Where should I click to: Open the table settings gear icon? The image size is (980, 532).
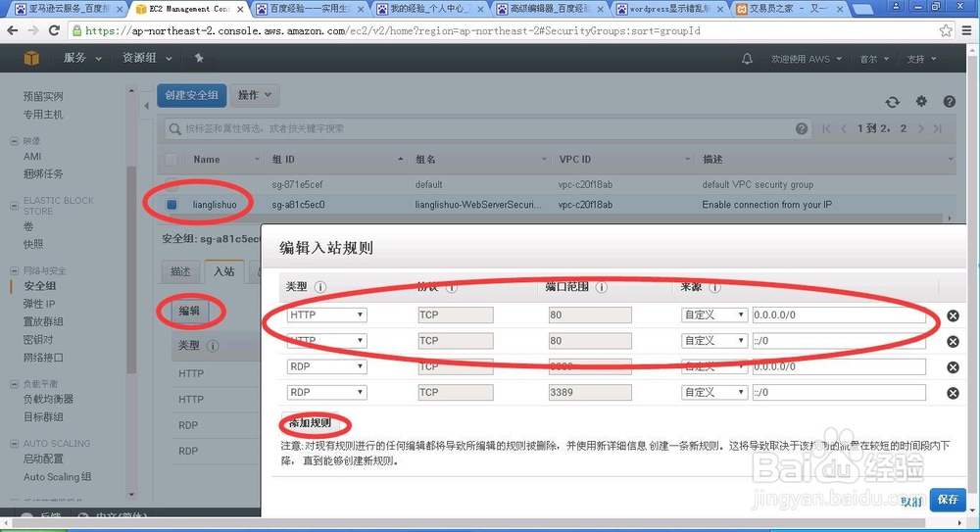click(921, 101)
